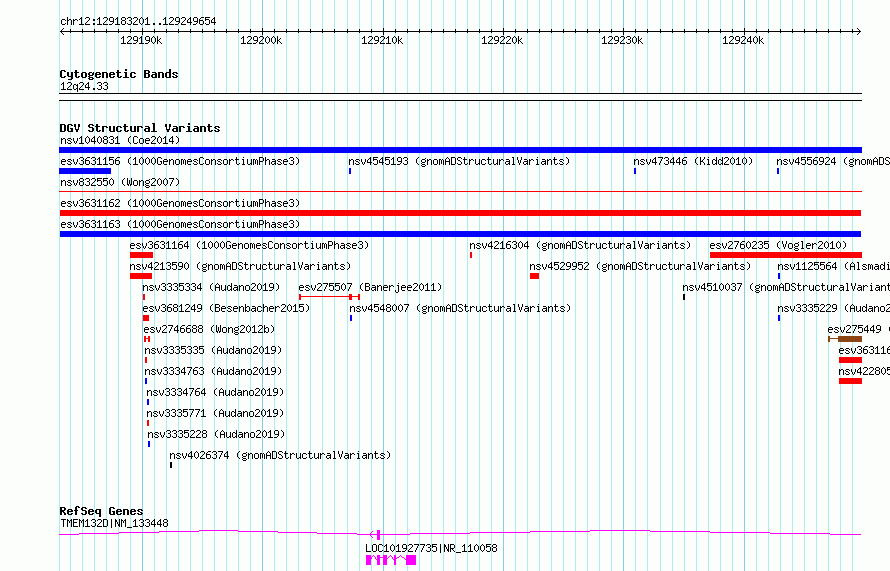
Task: Click nsv4545193 (gnomADStructuralVariants) label
Action: coord(459,161)
